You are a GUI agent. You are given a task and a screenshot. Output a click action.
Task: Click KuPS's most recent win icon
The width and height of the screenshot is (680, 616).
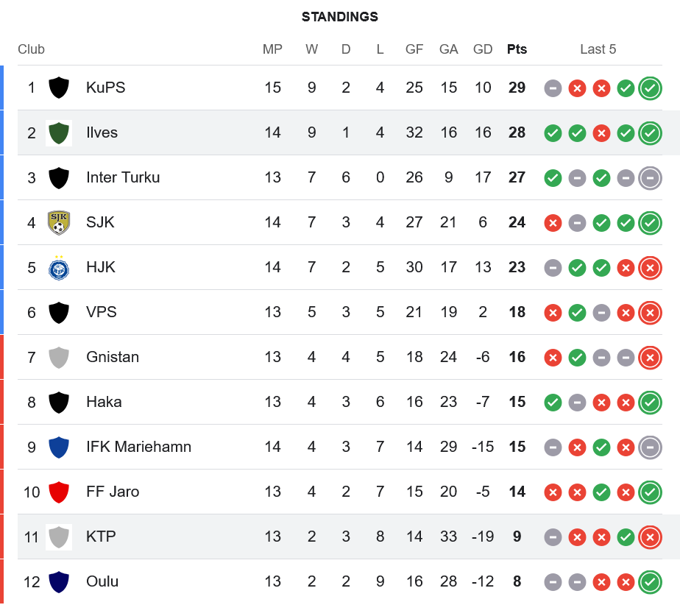coord(650,88)
